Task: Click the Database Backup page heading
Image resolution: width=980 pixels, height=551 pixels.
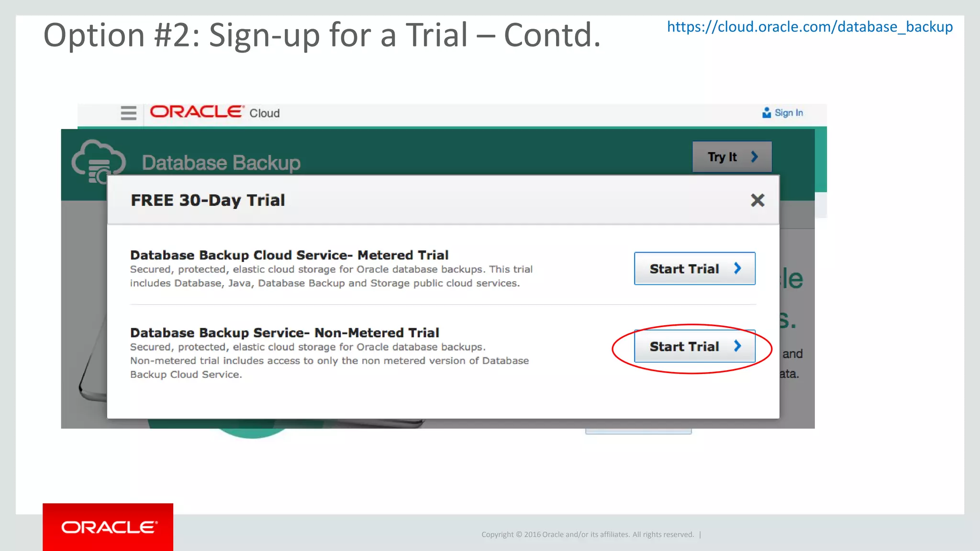Action: point(221,163)
